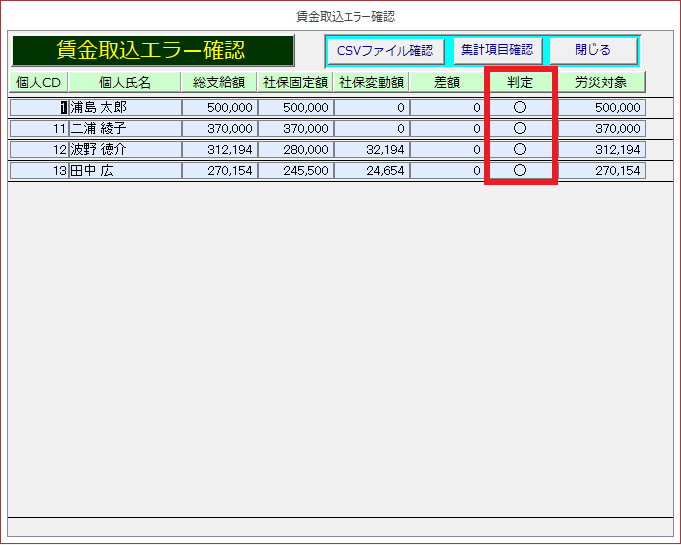This screenshot has width=681, height=545.
Task: Click the 社保固定額 column header
Action: (294, 82)
